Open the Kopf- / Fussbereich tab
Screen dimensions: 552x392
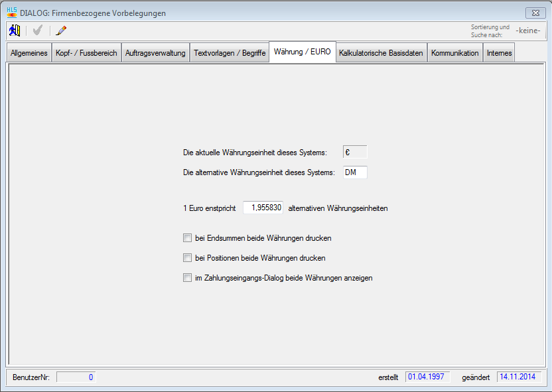tap(86, 53)
